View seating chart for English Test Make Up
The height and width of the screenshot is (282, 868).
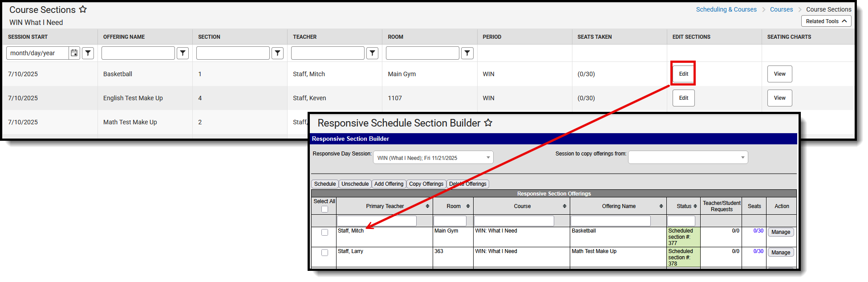tap(780, 98)
